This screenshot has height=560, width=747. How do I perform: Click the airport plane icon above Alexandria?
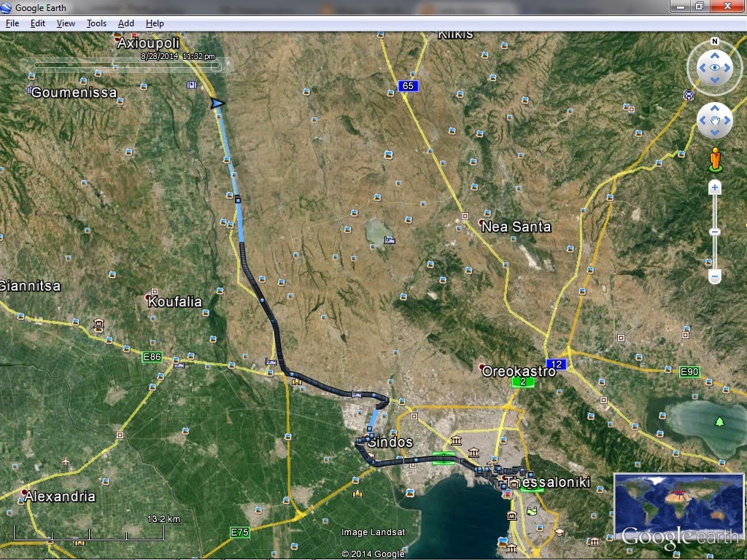pyautogui.click(x=65, y=461)
